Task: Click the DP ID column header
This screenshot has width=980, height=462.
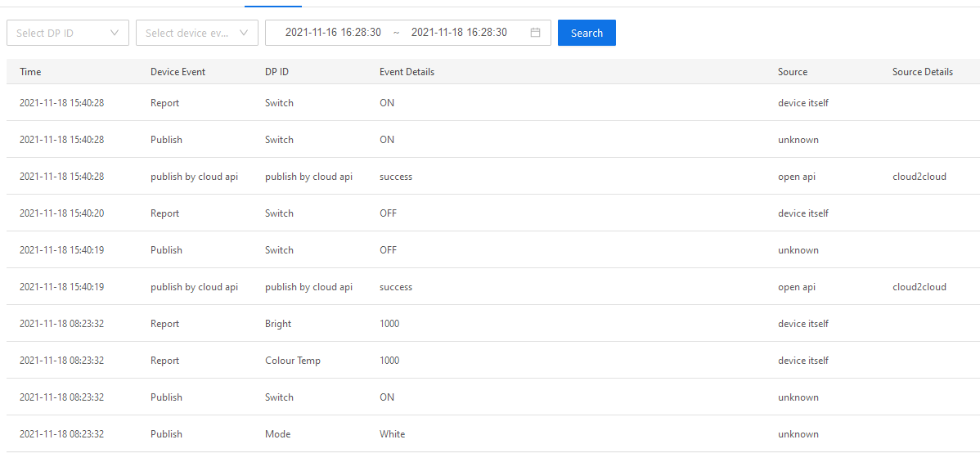Action: 276,72
